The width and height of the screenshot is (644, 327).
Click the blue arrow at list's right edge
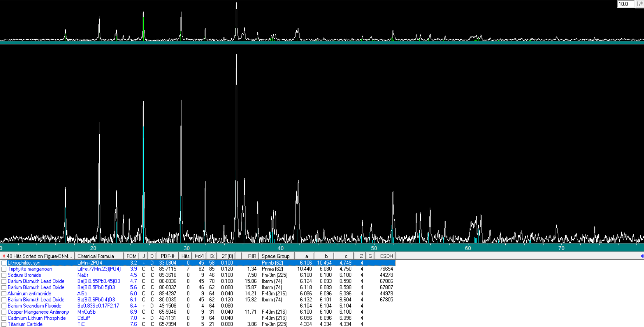pyautogui.click(x=642, y=256)
